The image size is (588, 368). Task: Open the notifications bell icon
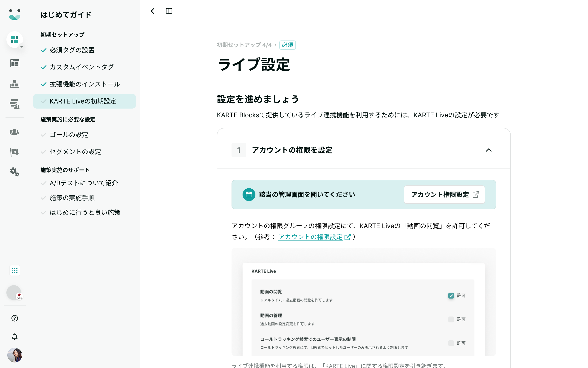(x=14, y=336)
